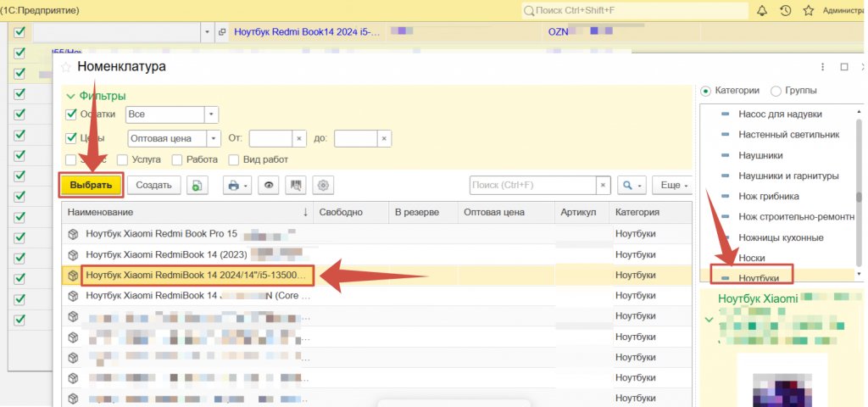The image size is (868, 407).
Task: Collapse the Фильтры section
Action: tap(71, 96)
